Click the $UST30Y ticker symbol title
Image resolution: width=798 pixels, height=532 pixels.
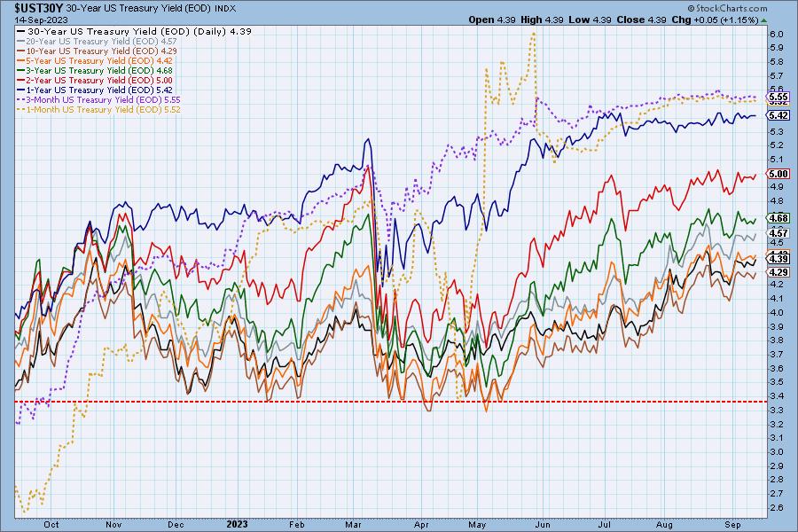pos(39,8)
